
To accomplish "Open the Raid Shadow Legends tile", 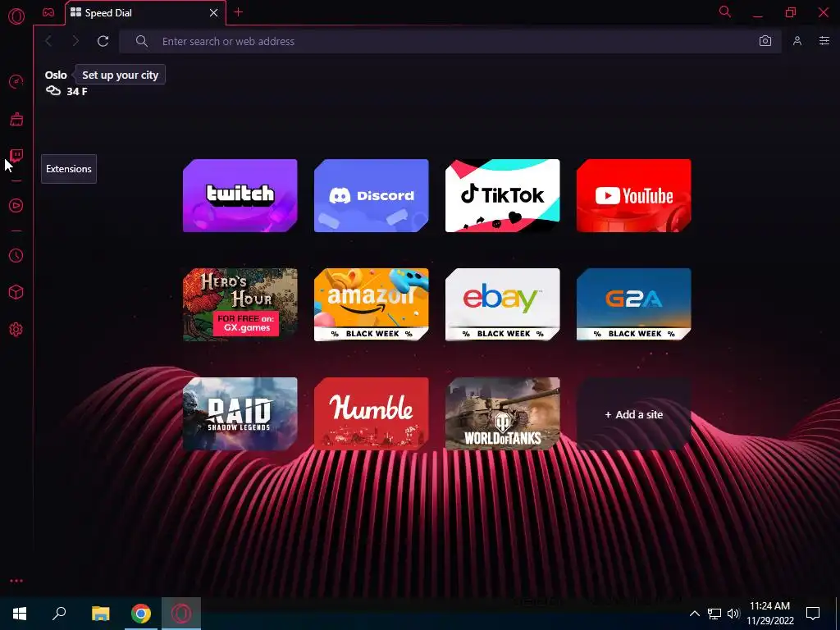I will (240, 413).
